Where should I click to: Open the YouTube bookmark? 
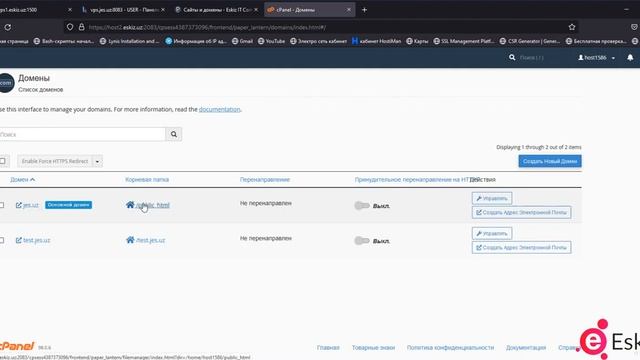(x=271, y=41)
